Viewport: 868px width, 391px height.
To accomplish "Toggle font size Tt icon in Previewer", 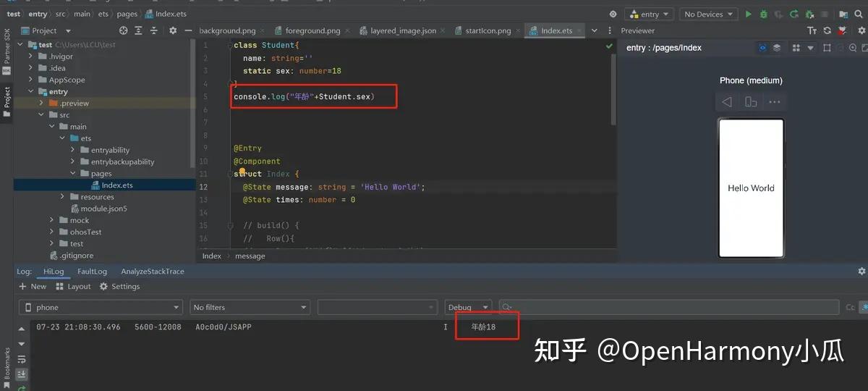I will pos(812,30).
